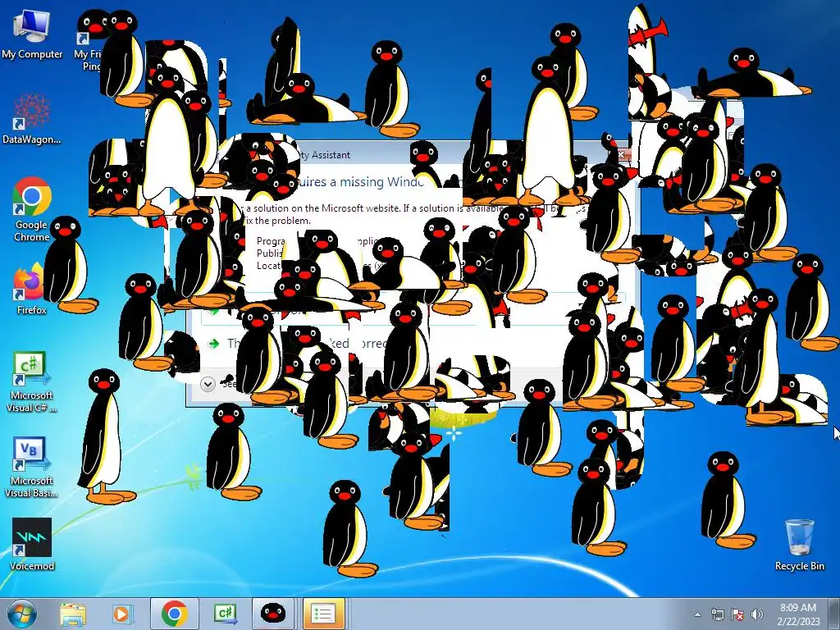Open the Windows Start menu
This screenshot has height=630, width=840.
pyautogui.click(x=21, y=614)
